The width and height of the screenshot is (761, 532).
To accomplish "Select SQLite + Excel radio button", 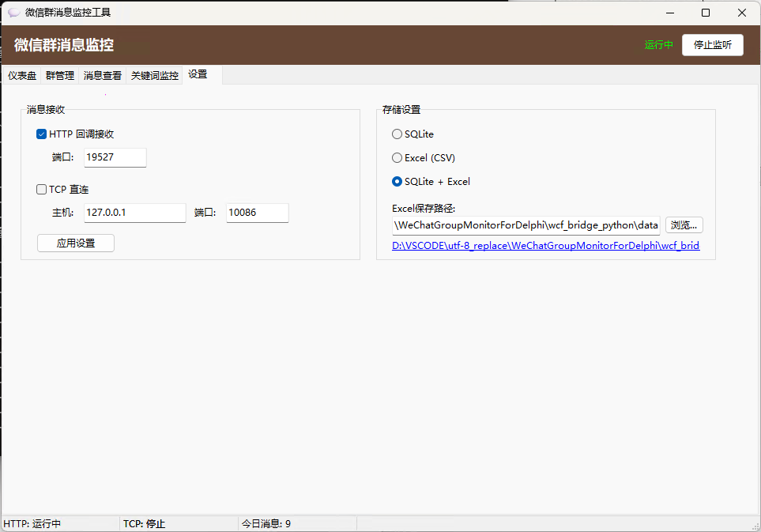I will click(x=397, y=182).
